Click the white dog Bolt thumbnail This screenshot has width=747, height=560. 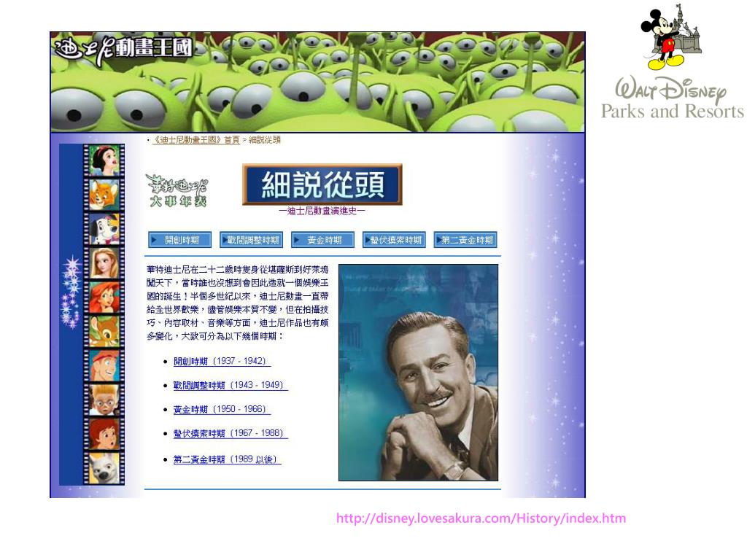tap(104, 467)
